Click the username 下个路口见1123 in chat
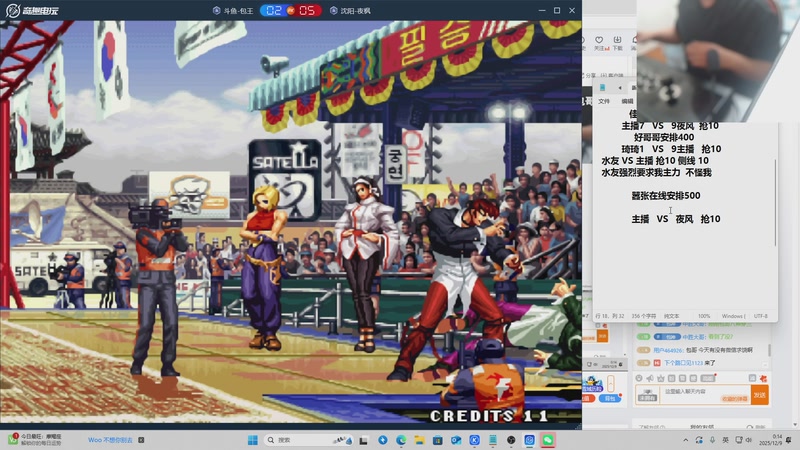The height and width of the screenshot is (450, 800). (684, 363)
